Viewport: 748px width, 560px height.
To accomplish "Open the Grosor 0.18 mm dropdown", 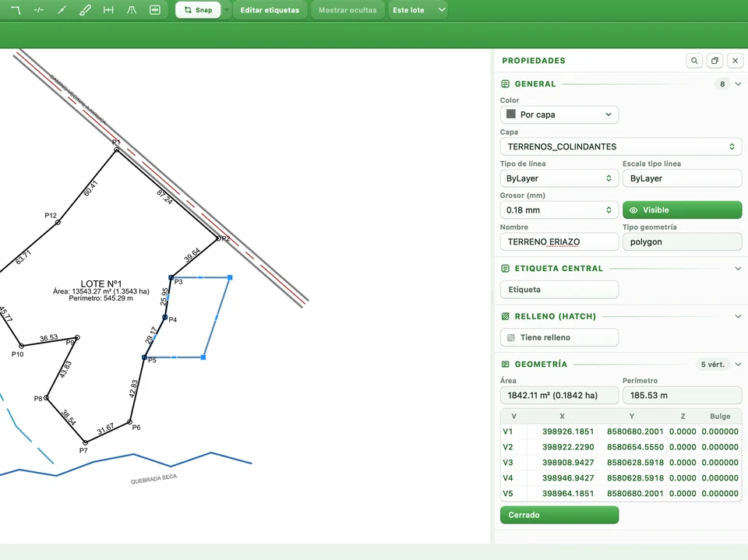I will pos(559,210).
